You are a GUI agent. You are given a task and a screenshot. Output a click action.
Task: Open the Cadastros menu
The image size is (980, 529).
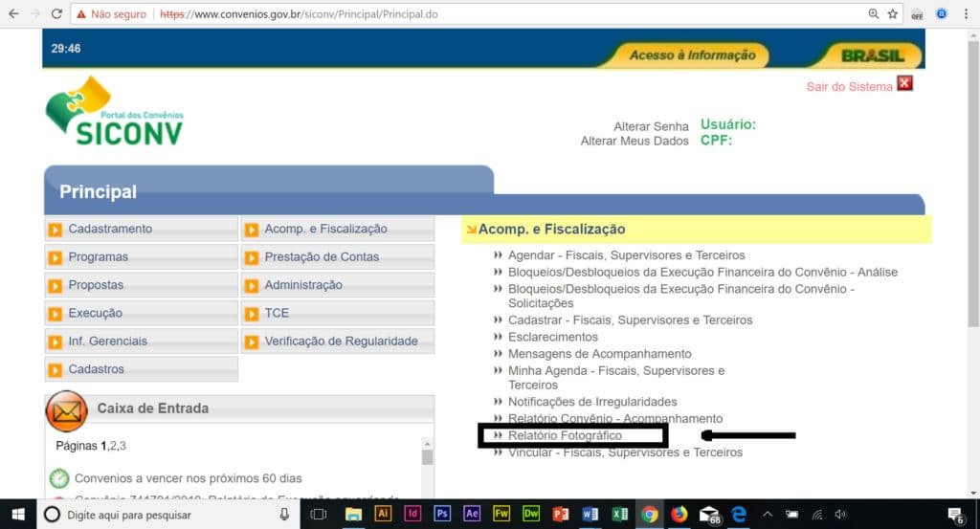click(142, 369)
